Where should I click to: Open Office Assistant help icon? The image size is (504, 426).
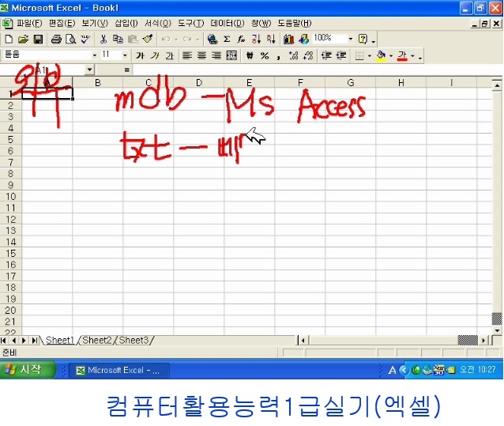[x=363, y=40]
